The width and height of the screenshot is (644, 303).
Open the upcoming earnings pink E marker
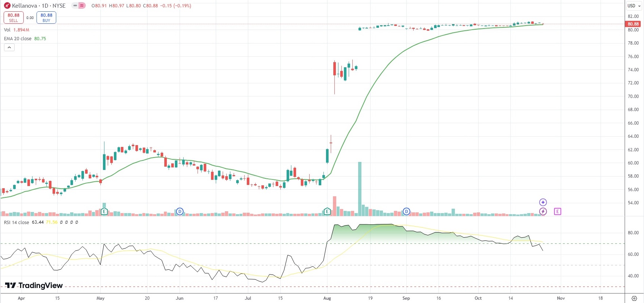point(557,211)
